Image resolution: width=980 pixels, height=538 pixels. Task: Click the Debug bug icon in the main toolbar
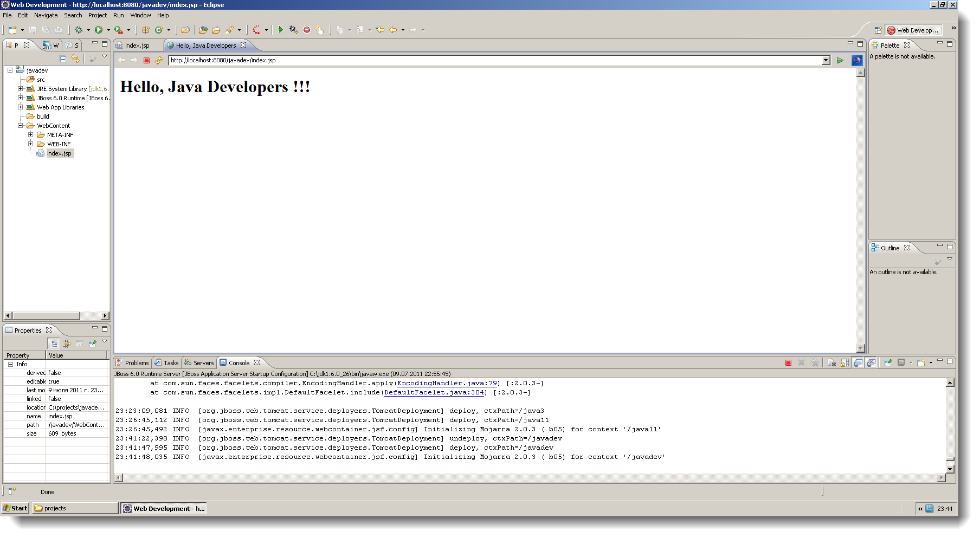point(79,30)
